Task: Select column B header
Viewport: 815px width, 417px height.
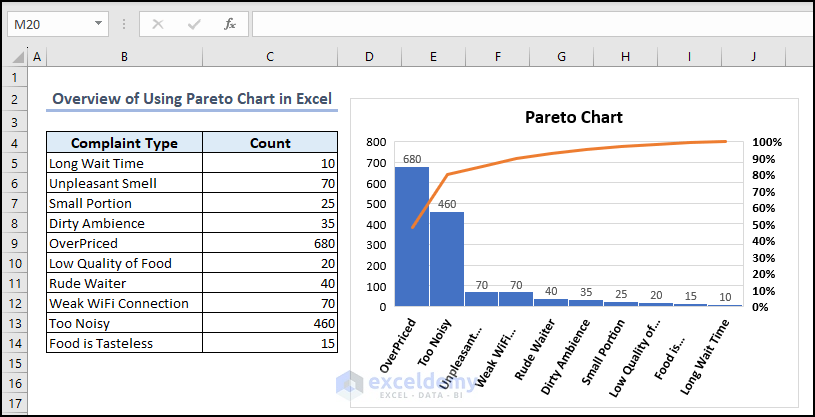Action: point(124,57)
